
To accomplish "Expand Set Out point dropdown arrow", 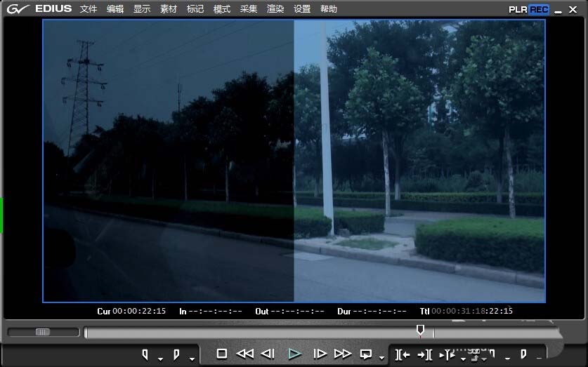I will pyautogui.click(x=192, y=359).
